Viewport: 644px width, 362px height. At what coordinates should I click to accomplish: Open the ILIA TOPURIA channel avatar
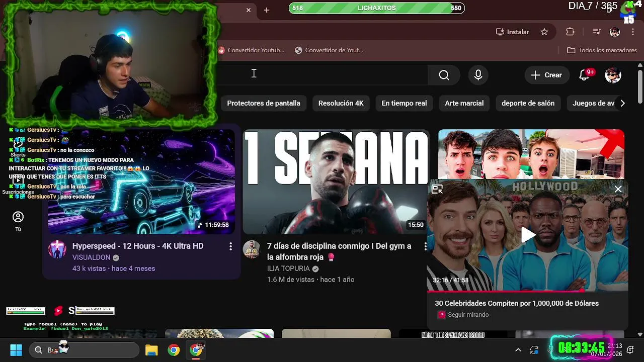tap(252, 249)
